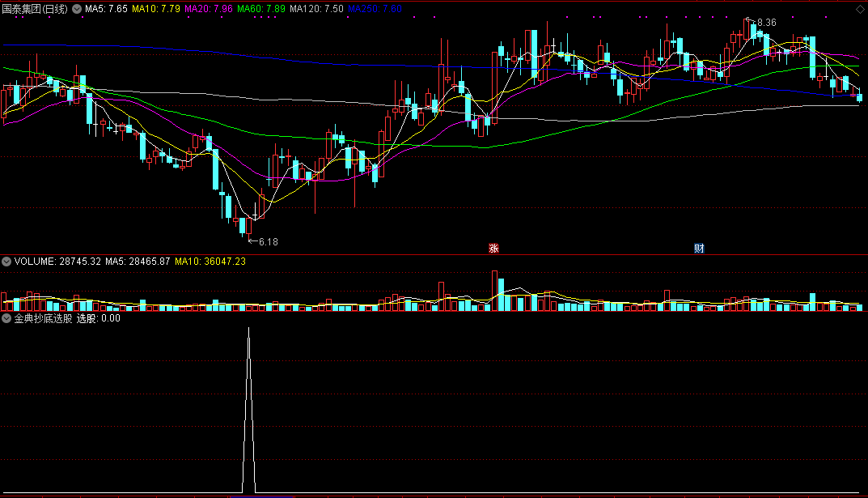Click the 金典抄底选股 indicator name
This screenshot has height=498, width=868.
[x=43, y=318]
